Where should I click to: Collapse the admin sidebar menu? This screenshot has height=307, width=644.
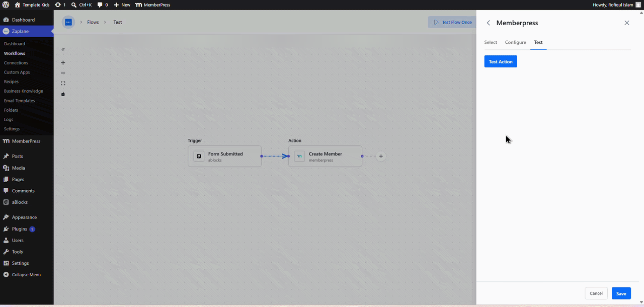point(27,275)
